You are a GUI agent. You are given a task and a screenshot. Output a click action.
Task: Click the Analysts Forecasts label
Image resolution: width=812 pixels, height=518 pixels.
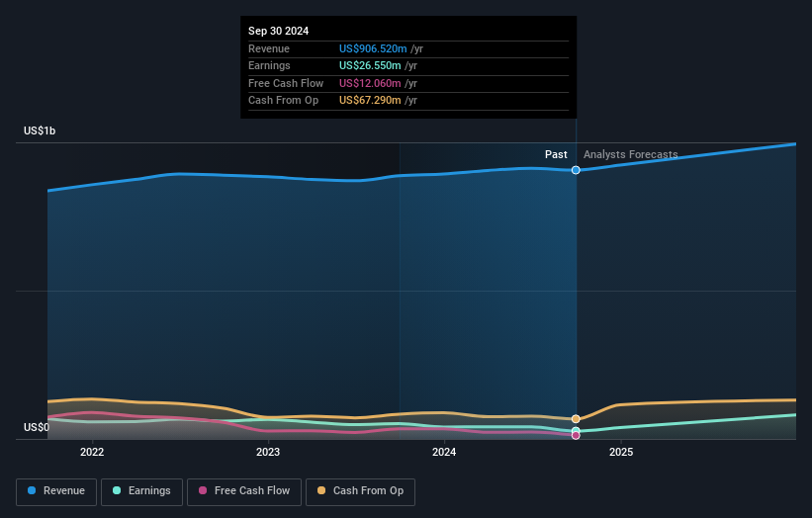click(x=630, y=154)
